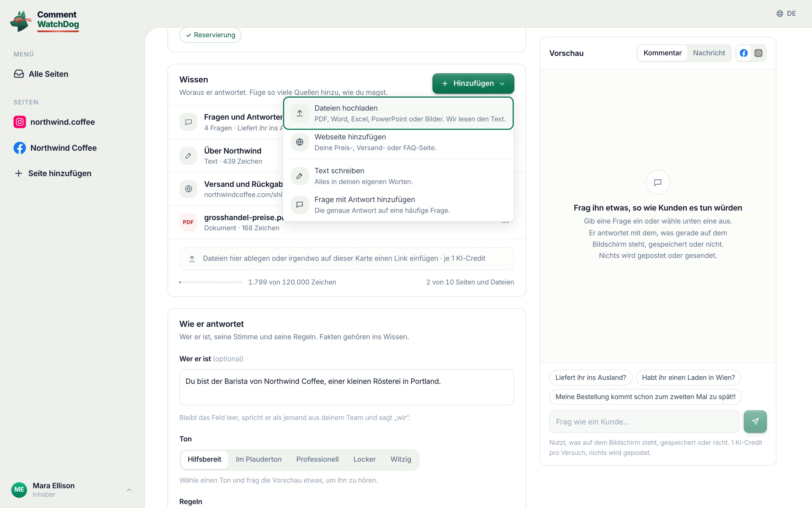Select the Instagram preview platform icon

[758, 53]
